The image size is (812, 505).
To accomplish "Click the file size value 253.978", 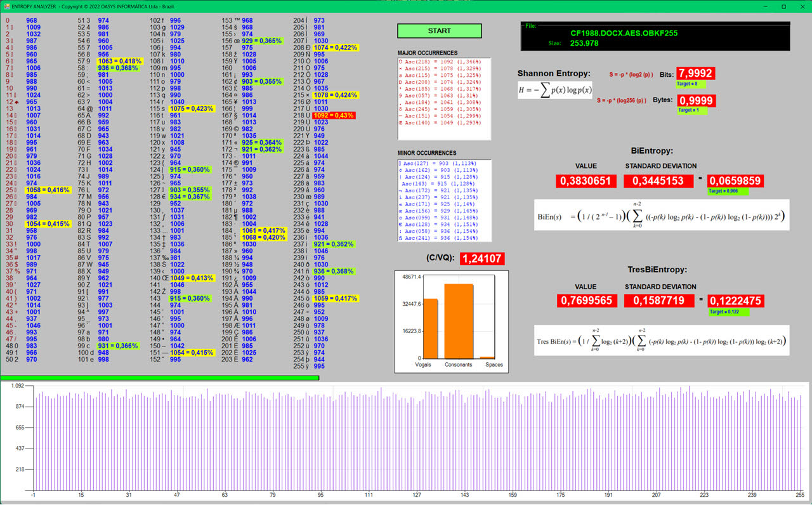I will (585, 43).
